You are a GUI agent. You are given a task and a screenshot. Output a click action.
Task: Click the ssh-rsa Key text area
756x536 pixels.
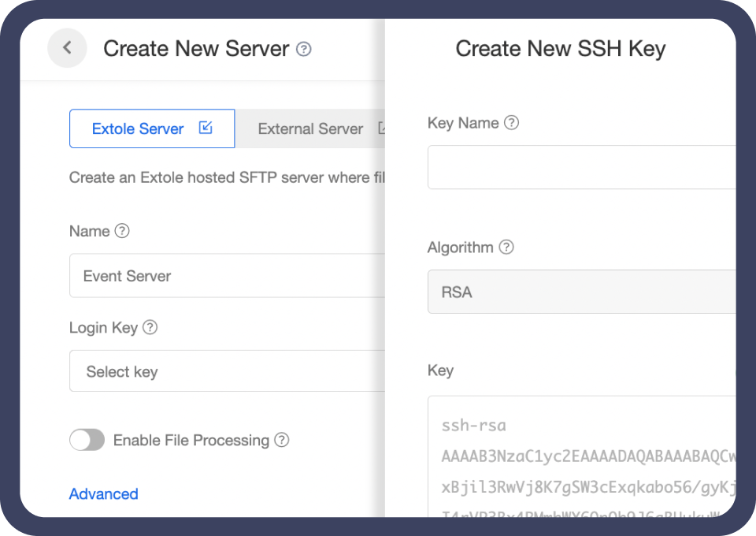click(x=581, y=456)
